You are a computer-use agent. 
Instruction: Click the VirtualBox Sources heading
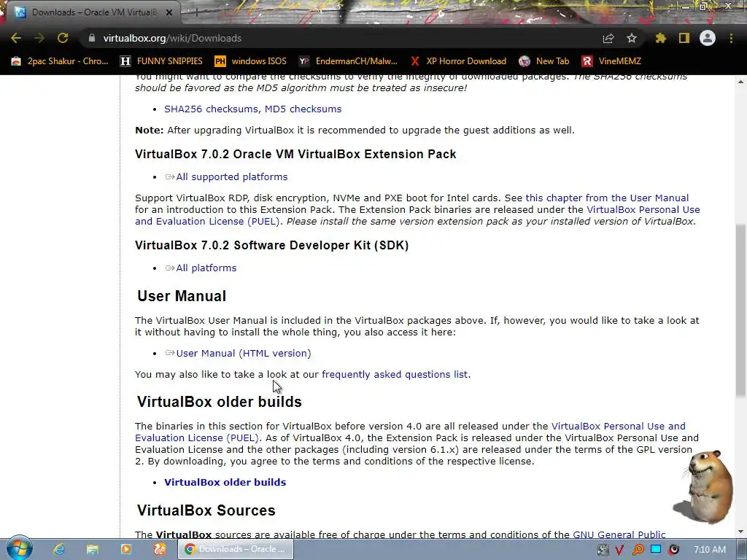click(206, 510)
